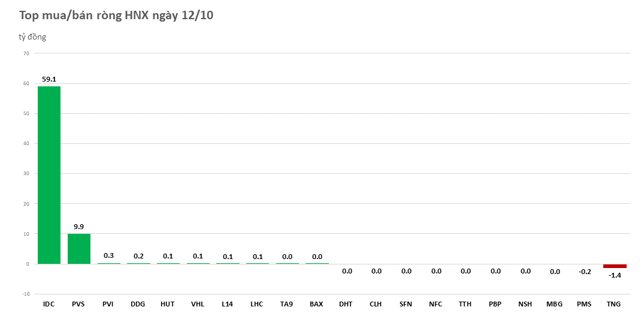Select the 0.3 label above PVI
Screen dimensions: 644x322
point(108,255)
